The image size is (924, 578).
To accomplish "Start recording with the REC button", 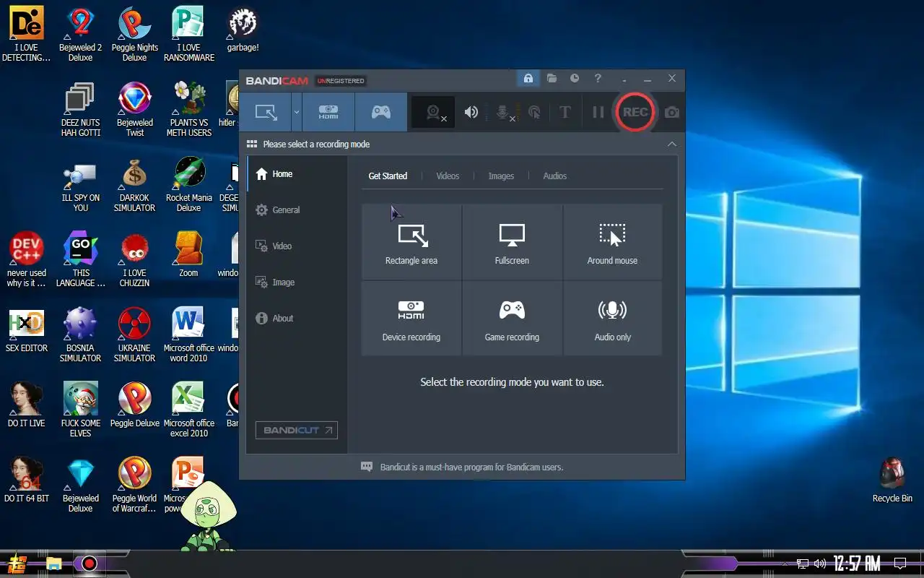I will click(635, 112).
